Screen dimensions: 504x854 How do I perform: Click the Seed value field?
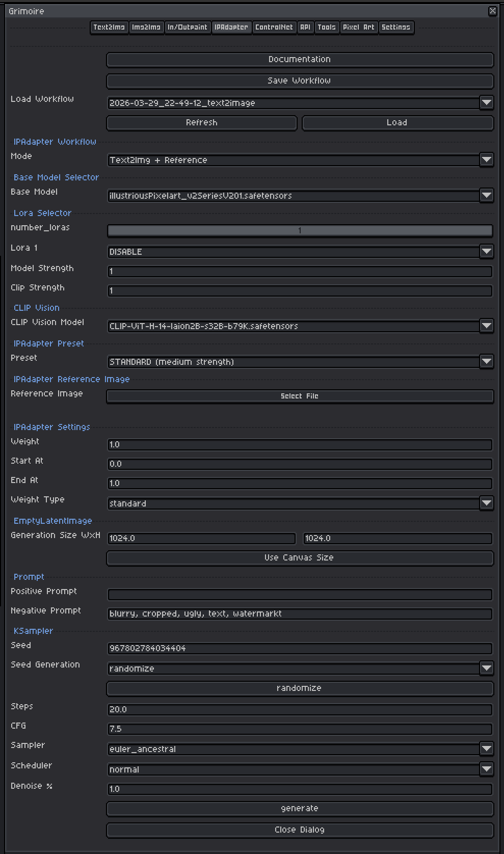(x=300, y=649)
